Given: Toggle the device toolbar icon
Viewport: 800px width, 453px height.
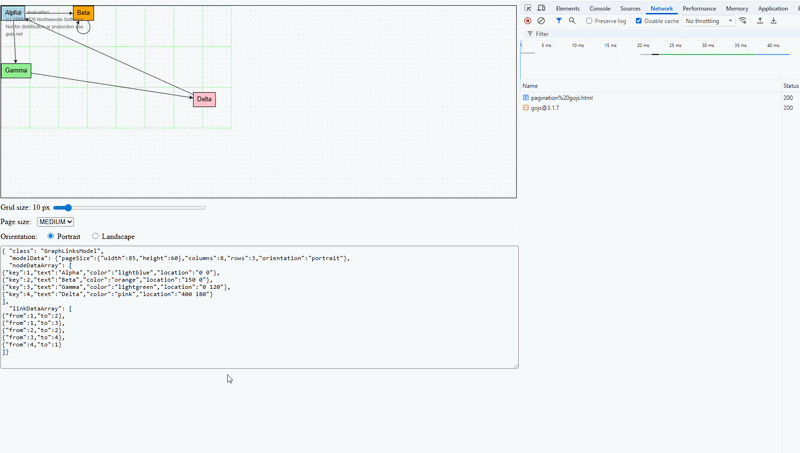Looking at the screenshot, I should [x=541, y=8].
